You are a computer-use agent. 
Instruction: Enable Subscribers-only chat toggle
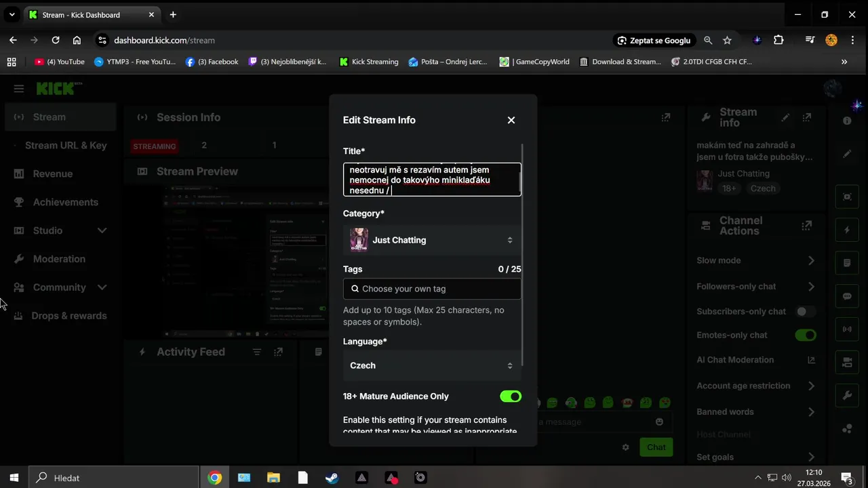coord(806,312)
